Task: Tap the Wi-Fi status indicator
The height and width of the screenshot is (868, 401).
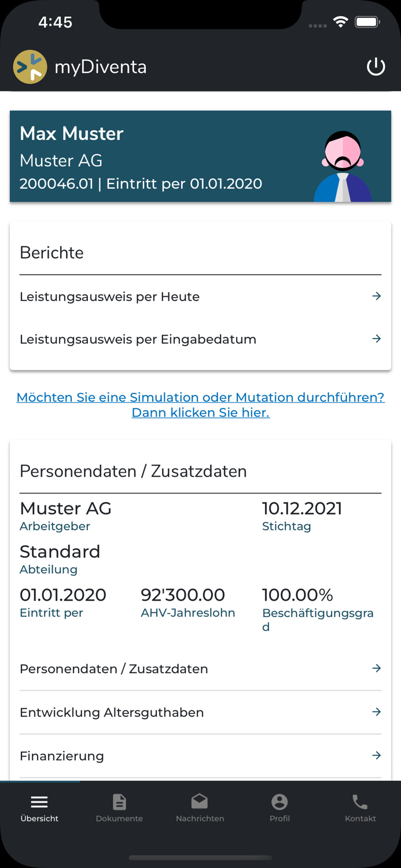Action: [340, 21]
